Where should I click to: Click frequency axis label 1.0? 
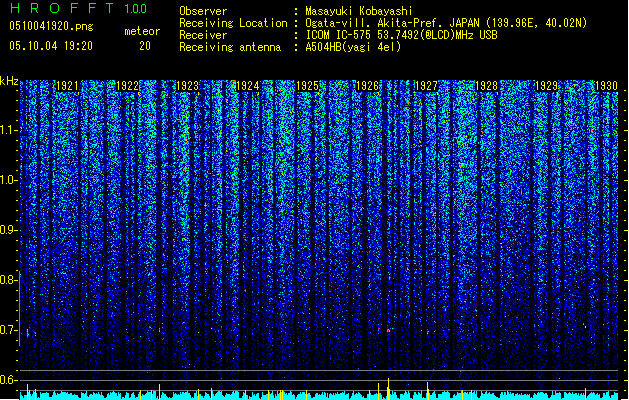click(x=8, y=180)
